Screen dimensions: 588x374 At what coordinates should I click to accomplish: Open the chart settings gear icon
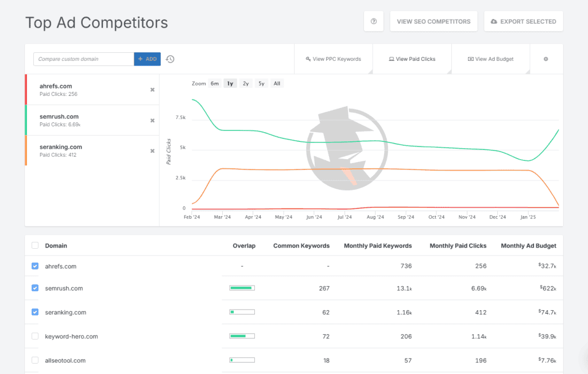point(546,59)
